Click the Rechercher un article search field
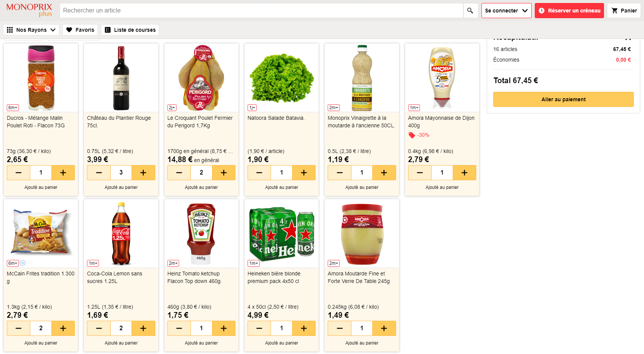This screenshot has width=644, height=354. (262, 11)
